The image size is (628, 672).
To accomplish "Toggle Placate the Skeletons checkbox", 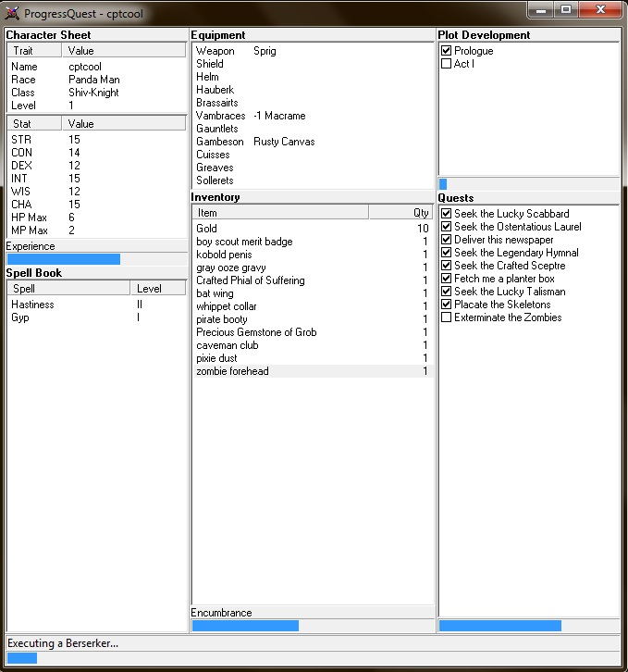I will pyautogui.click(x=446, y=305).
